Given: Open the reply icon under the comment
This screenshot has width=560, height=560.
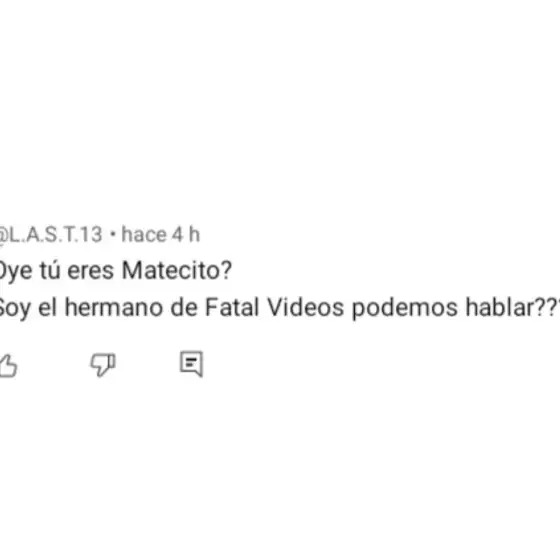Looking at the screenshot, I should tap(191, 364).
